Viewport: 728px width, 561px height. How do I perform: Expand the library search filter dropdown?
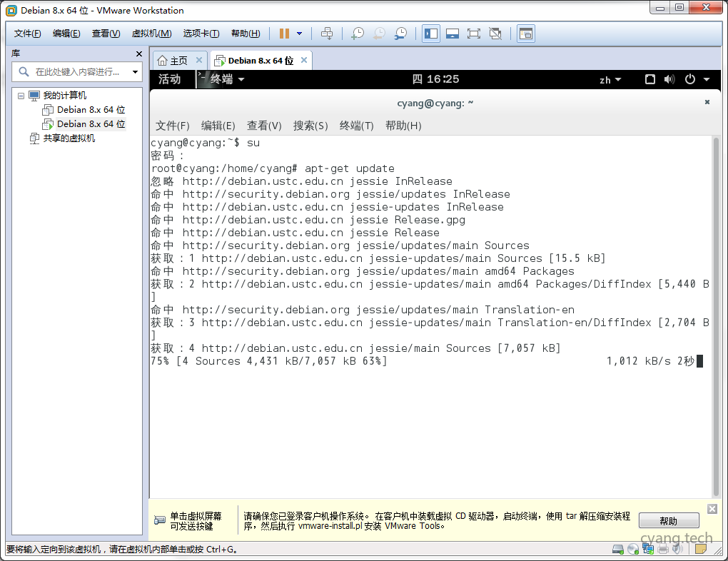pos(135,72)
